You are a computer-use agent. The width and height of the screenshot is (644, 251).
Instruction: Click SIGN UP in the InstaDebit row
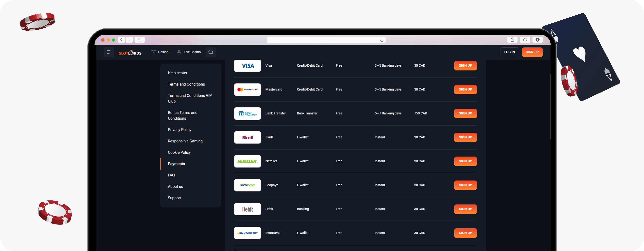point(465,233)
